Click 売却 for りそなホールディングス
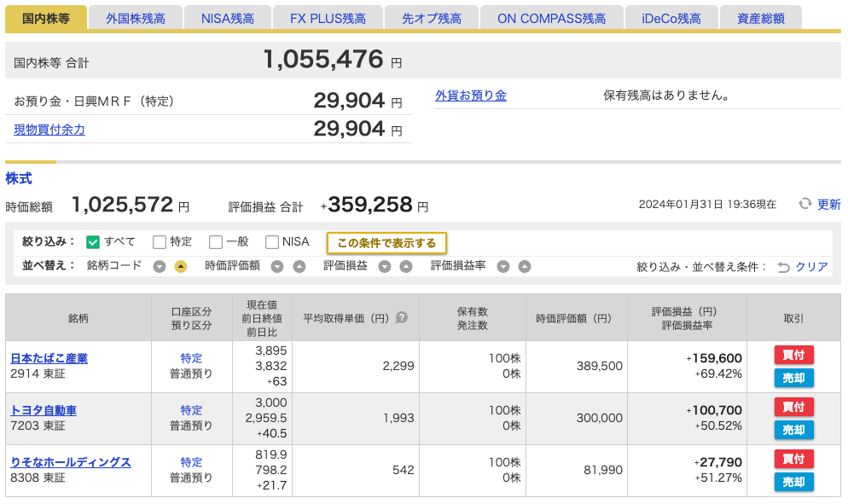This screenshot has height=504, width=848. click(794, 482)
